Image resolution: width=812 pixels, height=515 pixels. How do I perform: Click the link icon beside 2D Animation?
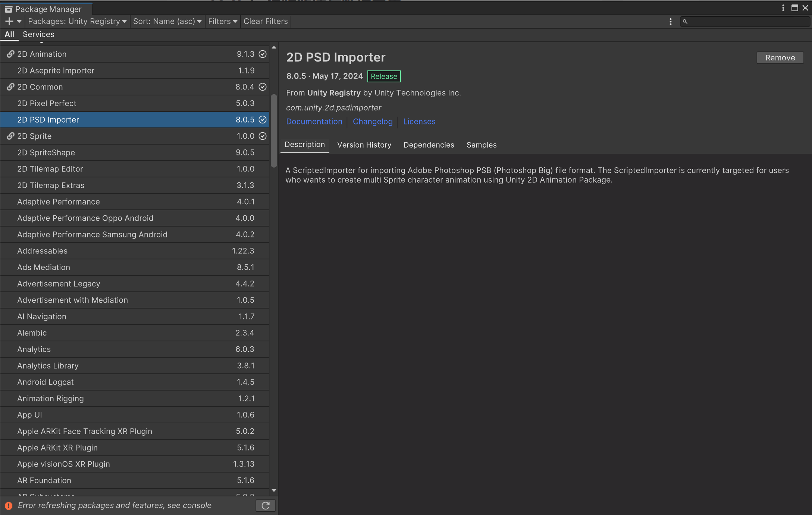pos(10,54)
